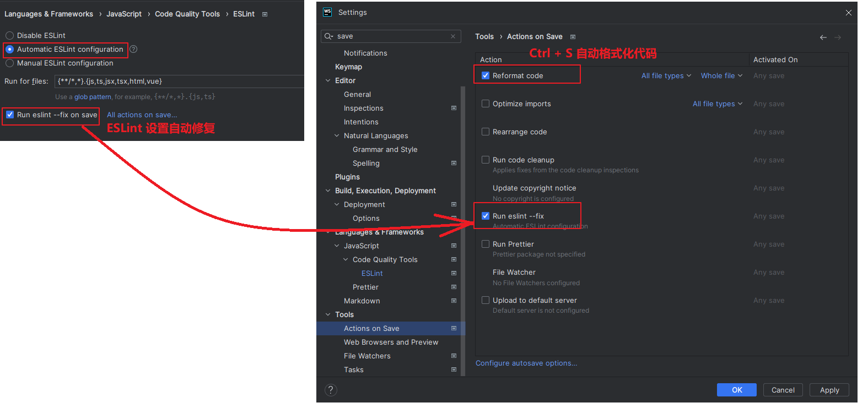Click project icon on Markdown row
The height and width of the screenshot is (408, 868).
[454, 301]
